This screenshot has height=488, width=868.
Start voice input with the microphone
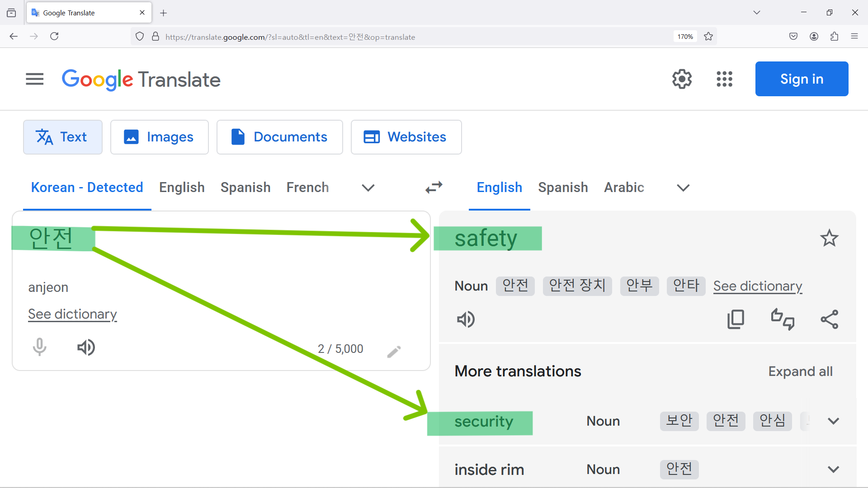(40, 347)
